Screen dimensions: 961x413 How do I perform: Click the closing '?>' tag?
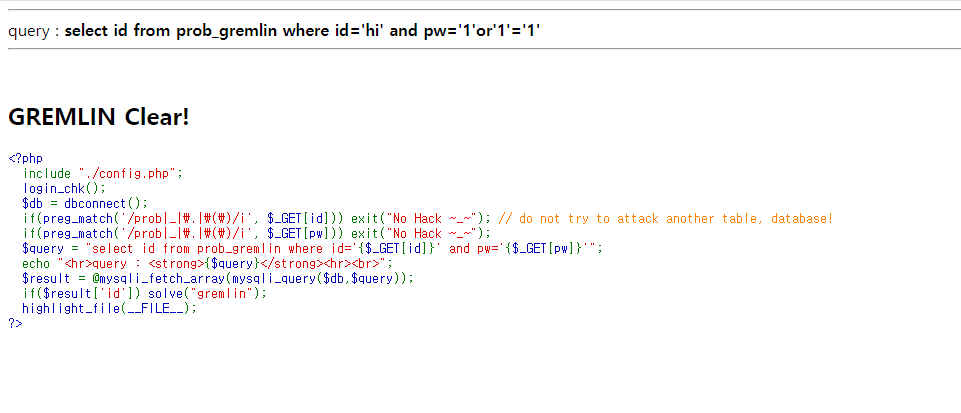pyautogui.click(x=15, y=323)
